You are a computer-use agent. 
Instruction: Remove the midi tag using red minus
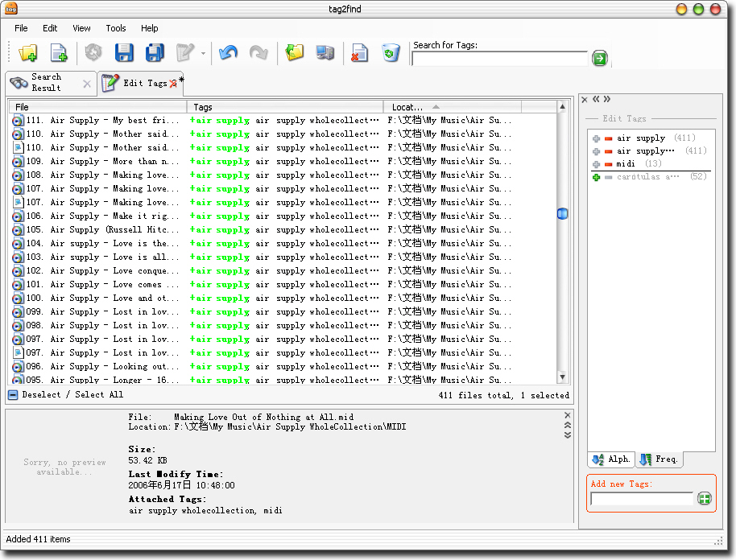click(609, 164)
